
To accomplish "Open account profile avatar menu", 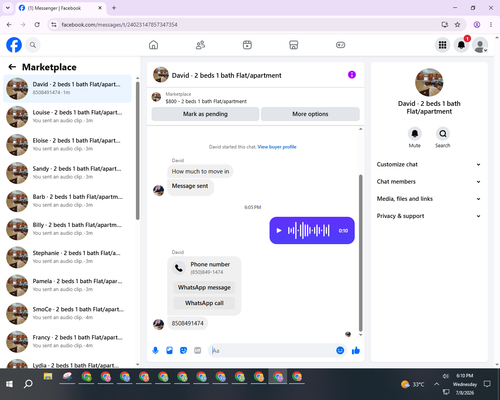I will coord(480,45).
